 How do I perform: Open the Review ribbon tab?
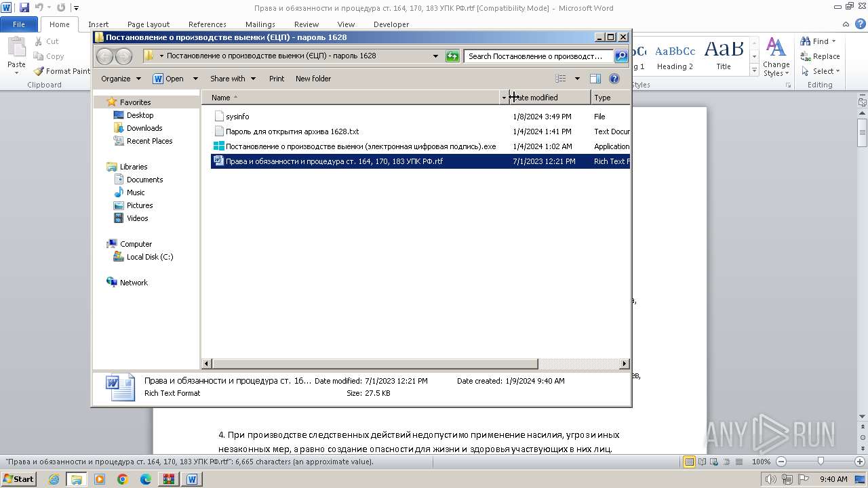point(307,24)
